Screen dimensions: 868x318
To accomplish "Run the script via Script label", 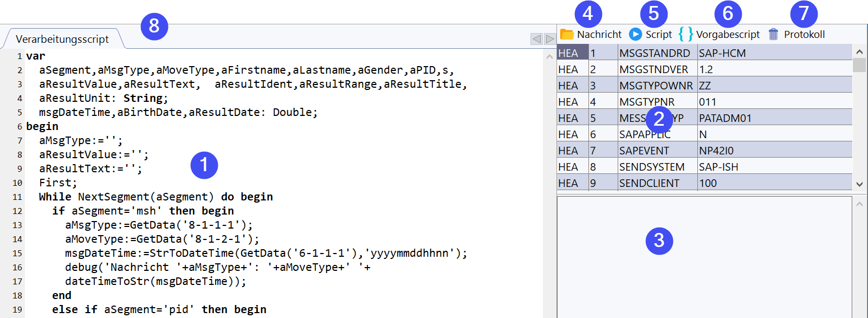I will pos(658,34).
